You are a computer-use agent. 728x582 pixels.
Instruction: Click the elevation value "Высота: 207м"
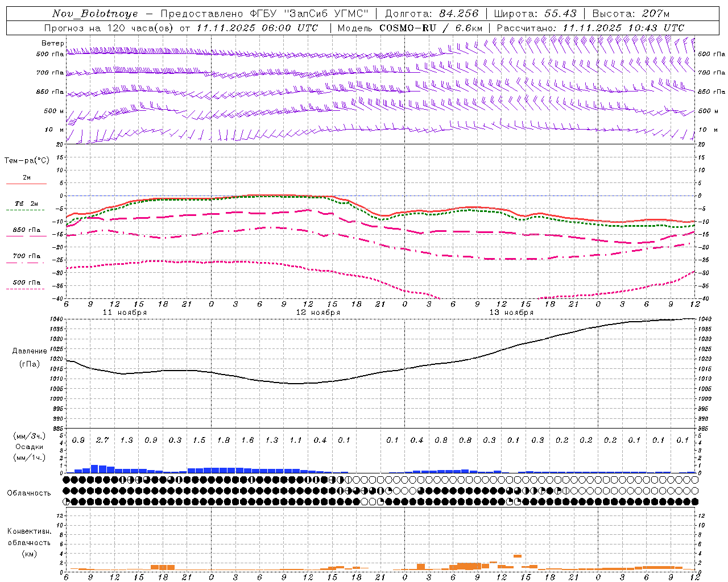pos(631,14)
